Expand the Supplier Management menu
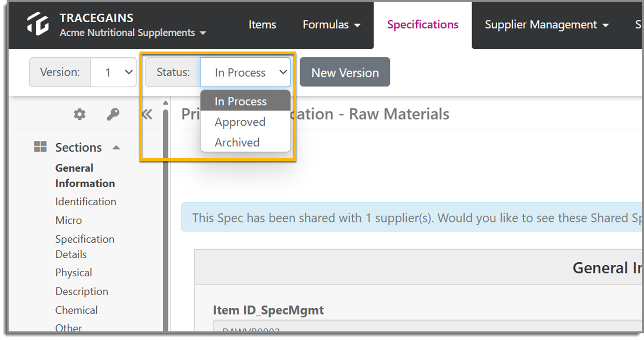Screen dimensions: 644x340 pyautogui.click(x=547, y=24)
